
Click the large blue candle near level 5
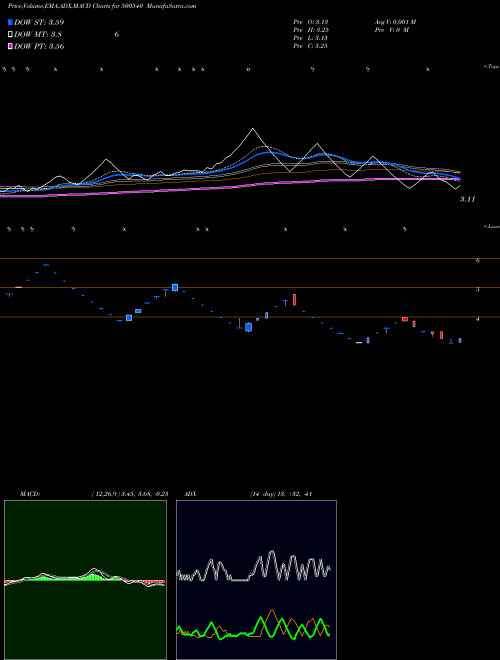(x=175, y=287)
